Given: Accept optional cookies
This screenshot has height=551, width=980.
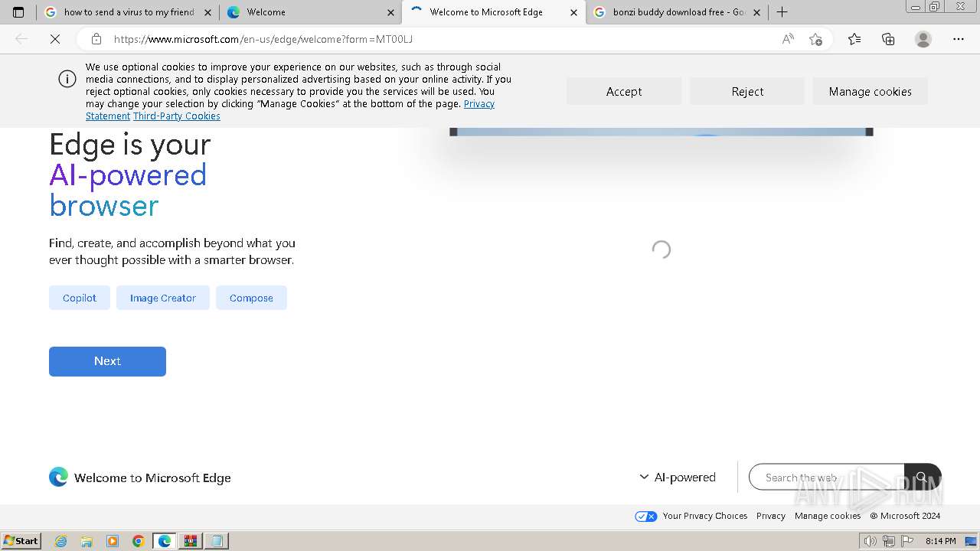Looking at the screenshot, I should coord(624,91).
